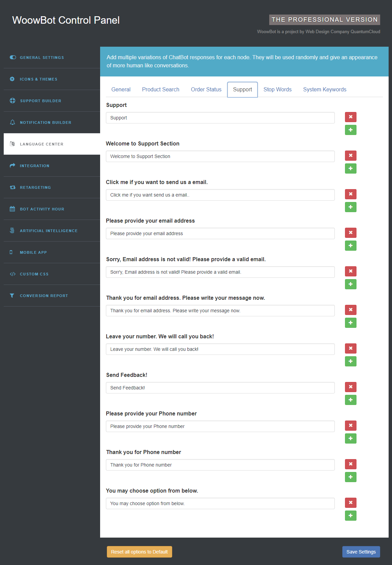Focus the 'Support' text input field

(220, 118)
